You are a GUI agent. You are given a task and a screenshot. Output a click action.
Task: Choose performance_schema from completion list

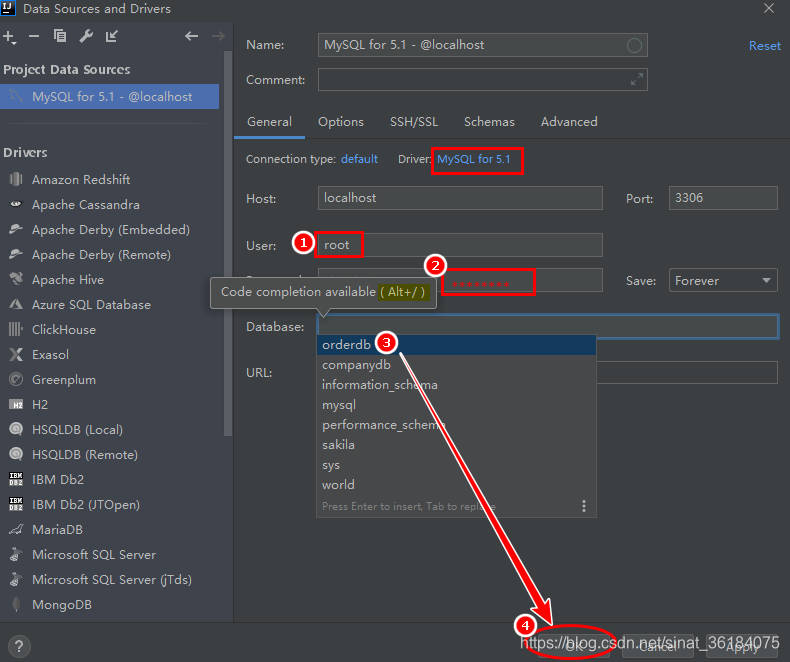click(456, 425)
